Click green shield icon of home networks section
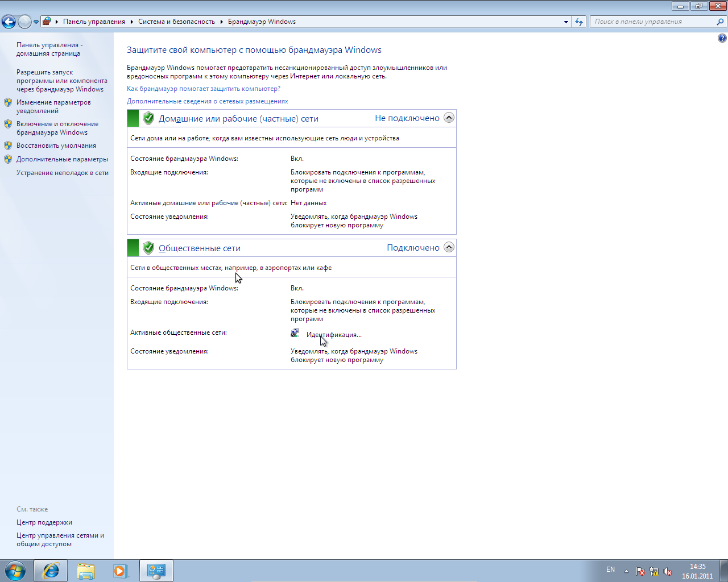728x582 pixels. 148,118
